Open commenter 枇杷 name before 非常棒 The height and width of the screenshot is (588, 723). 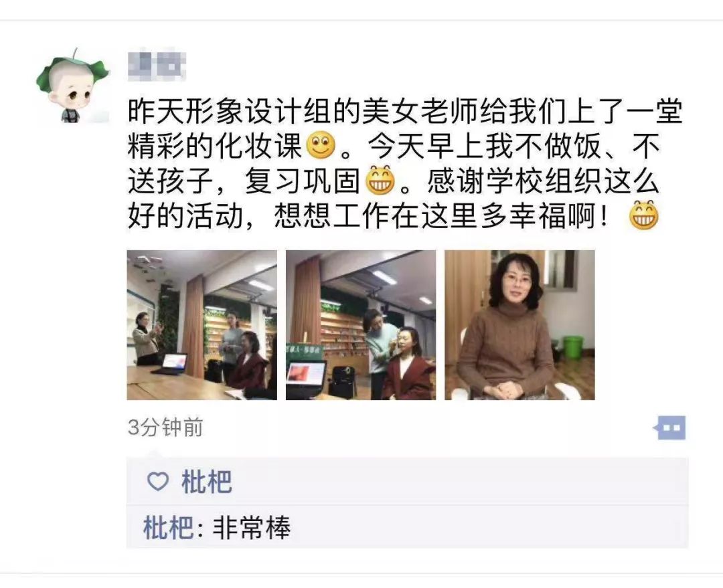[168, 526]
